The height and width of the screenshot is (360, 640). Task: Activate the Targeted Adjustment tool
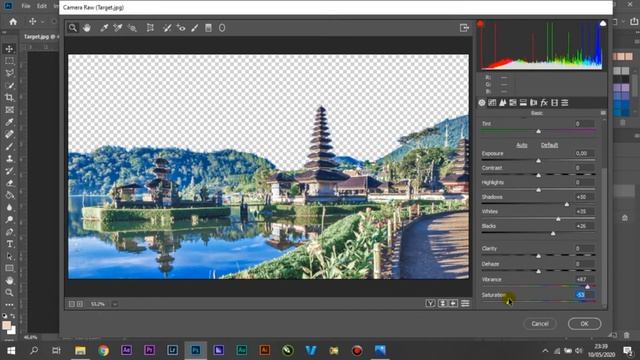(x=132, y=28)
